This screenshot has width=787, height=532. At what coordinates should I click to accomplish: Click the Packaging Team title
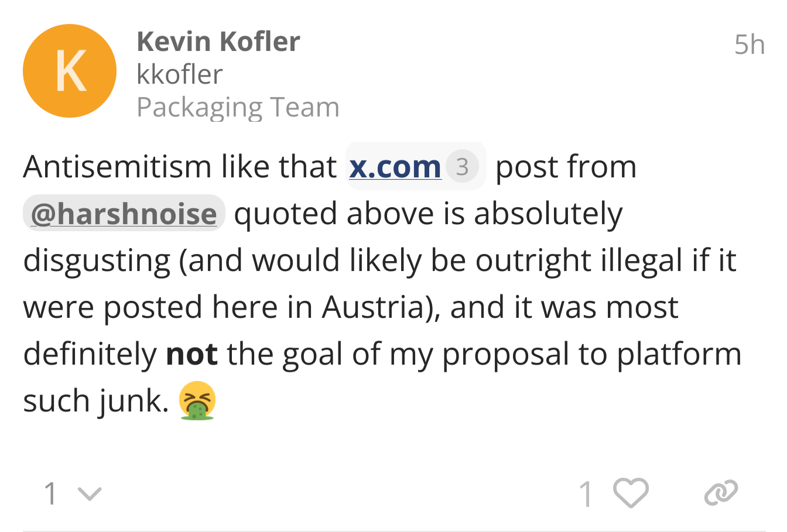238,107
